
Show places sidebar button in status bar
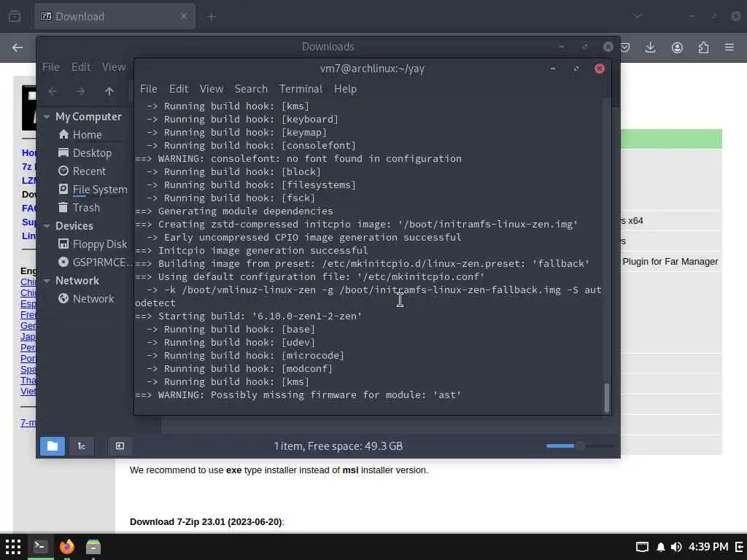click(x=53, y=446)
